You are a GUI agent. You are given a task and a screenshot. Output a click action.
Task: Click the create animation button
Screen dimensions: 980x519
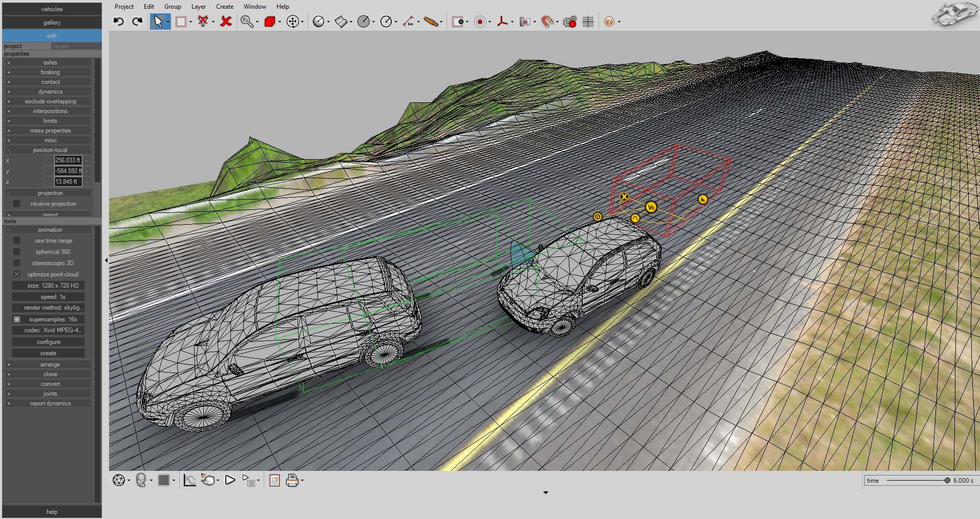click(48, 353)
